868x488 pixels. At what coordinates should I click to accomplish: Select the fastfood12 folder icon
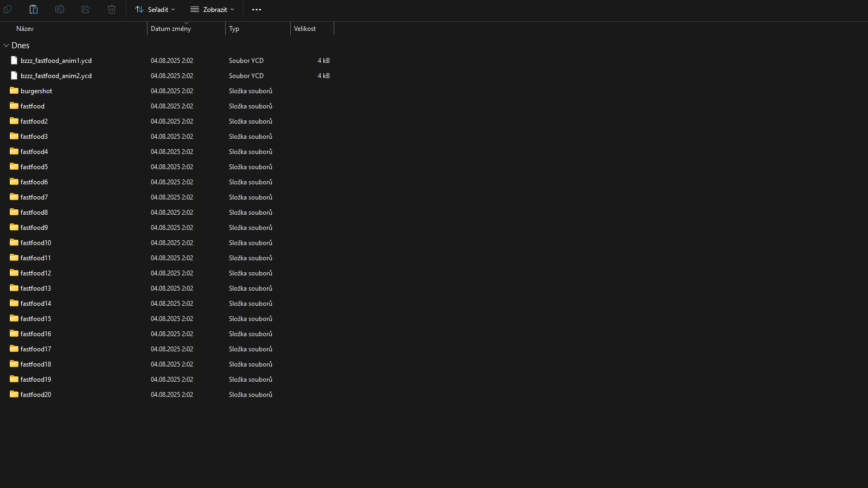(x=14, y=273)
